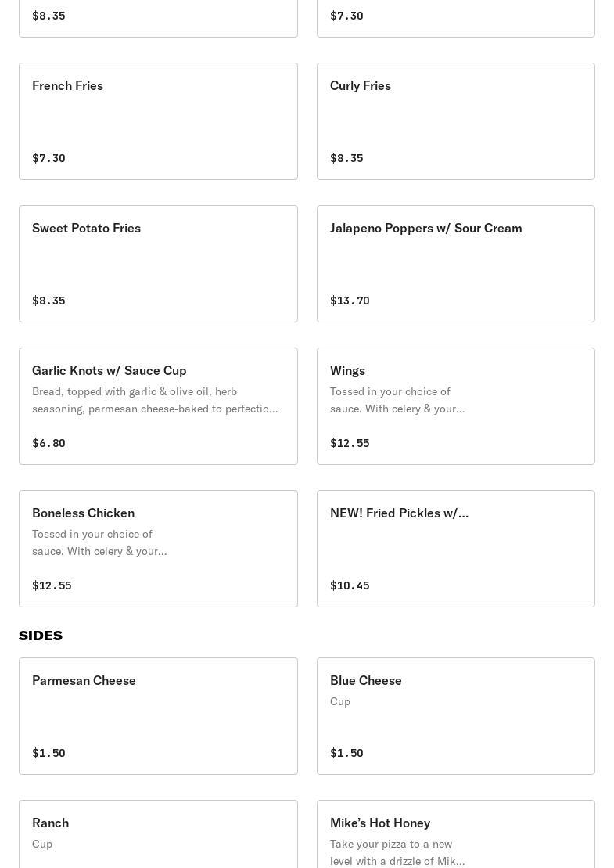This screenshot has width=614, height=868.
Task: Open the NEW! Fried Pickles item
Action: pyautogui.click(x=455, y=549)
